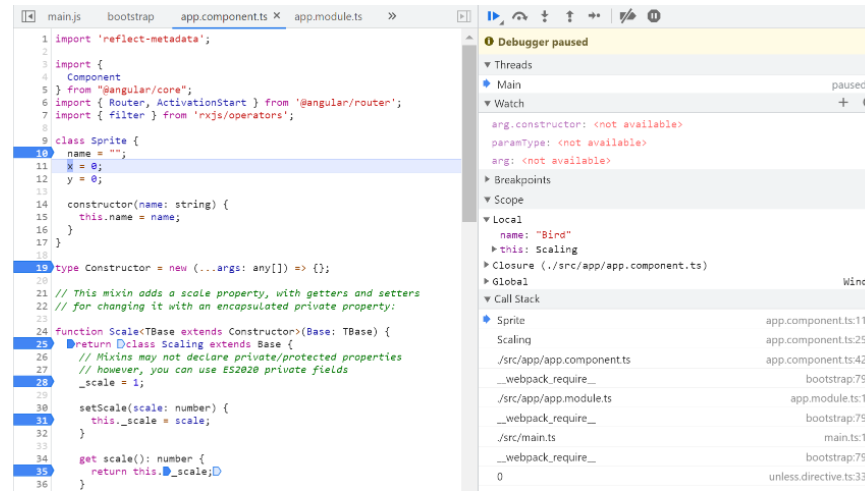This screenshot has width=865, height=503.
Task: Open the app.module.ts tab
Action: [x=328, y=17]
